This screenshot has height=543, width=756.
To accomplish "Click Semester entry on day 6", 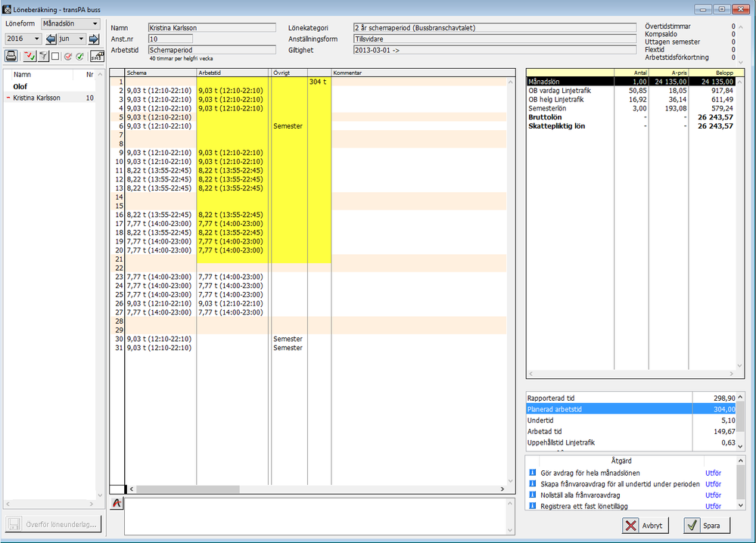I will pos(288,126).
